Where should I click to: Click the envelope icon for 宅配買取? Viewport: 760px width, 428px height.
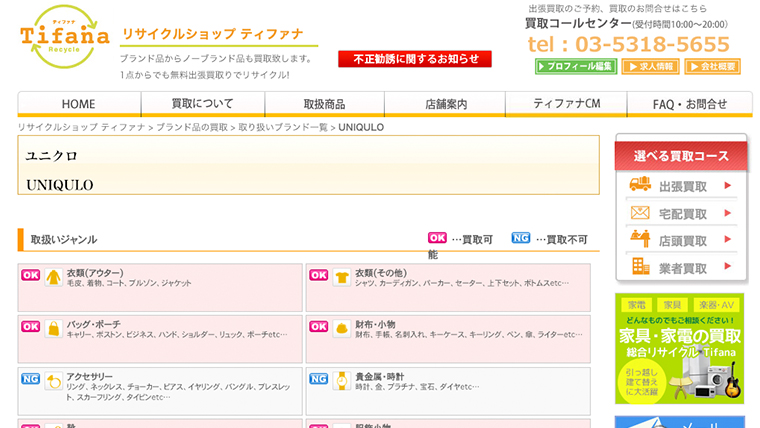pos(640,212)
